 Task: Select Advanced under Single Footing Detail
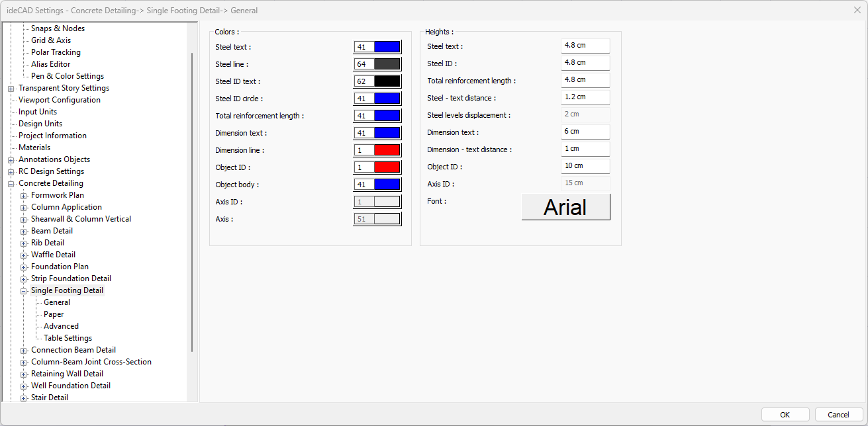pyautogui.click(x=61, y=326)
